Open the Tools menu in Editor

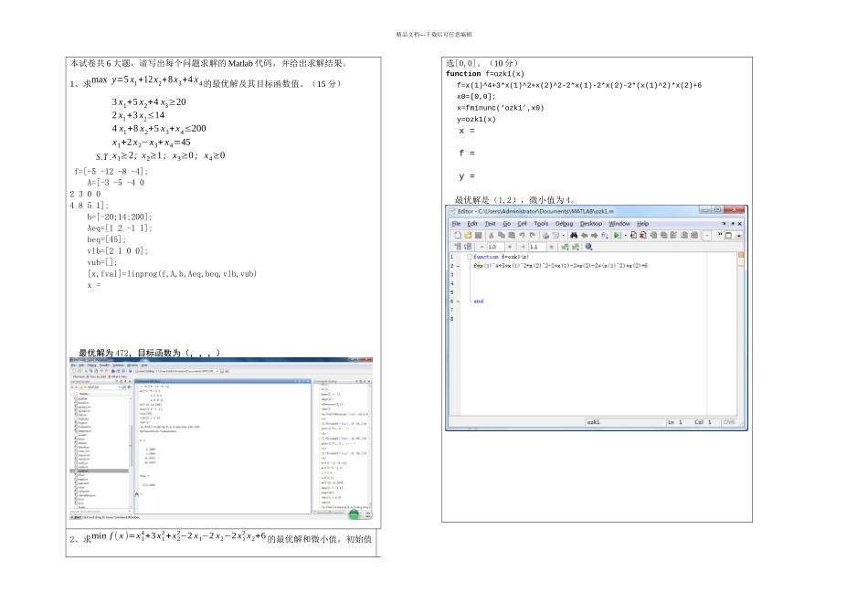click(x=541, y=223)
